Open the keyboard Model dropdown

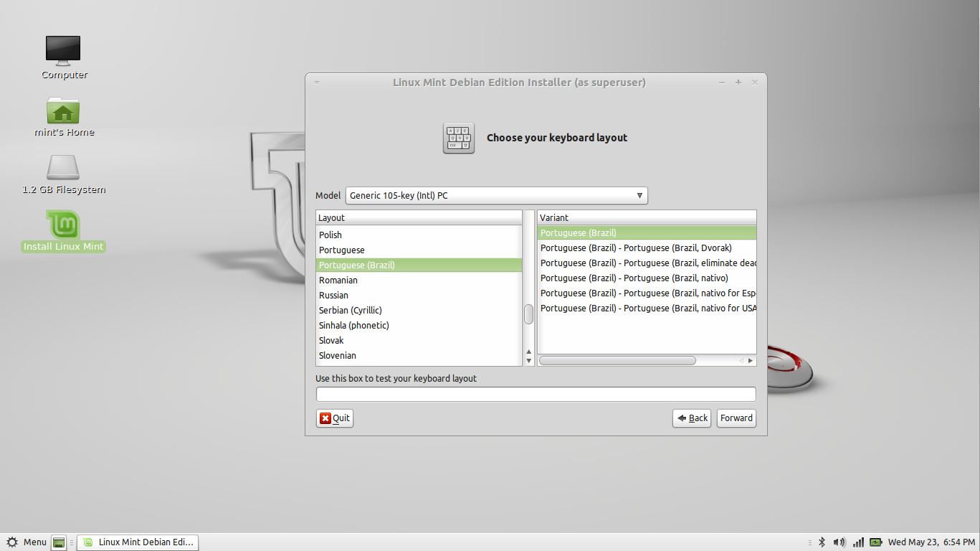497,196
